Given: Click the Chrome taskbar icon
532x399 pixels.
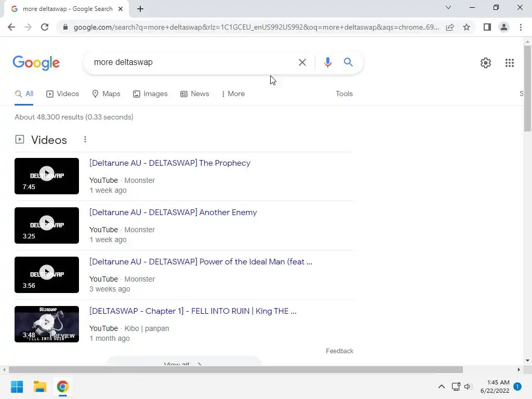Looking at the screenshot, I should tap(62, 387).
